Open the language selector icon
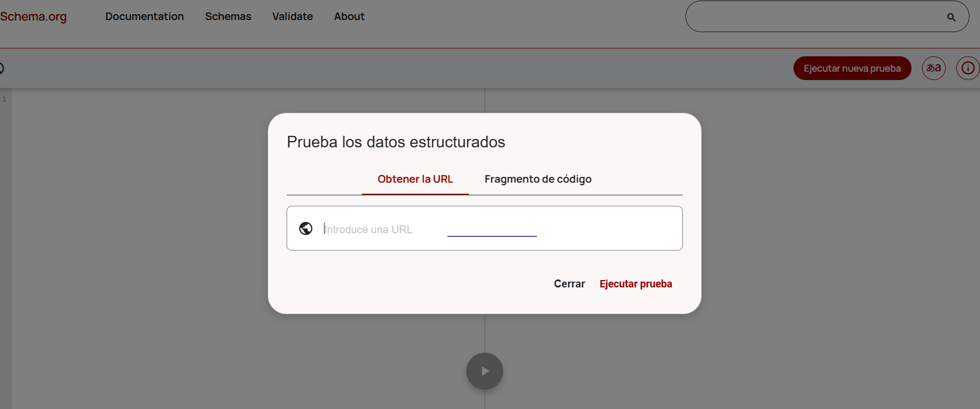This screenshot has width=980, height=409. [934, 68]
